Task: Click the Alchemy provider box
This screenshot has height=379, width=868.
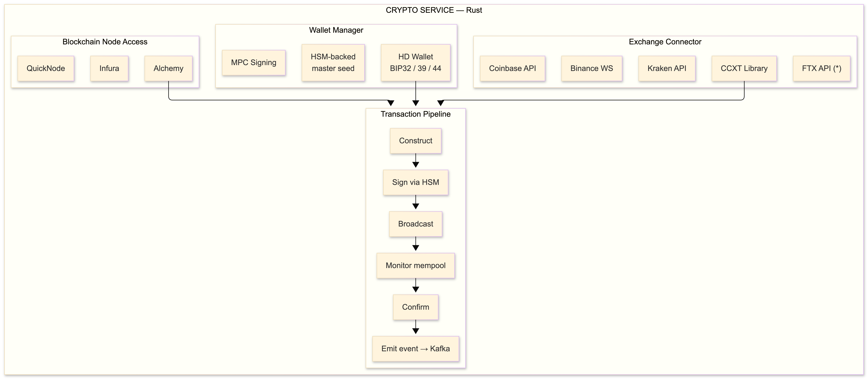Action: 168,68
